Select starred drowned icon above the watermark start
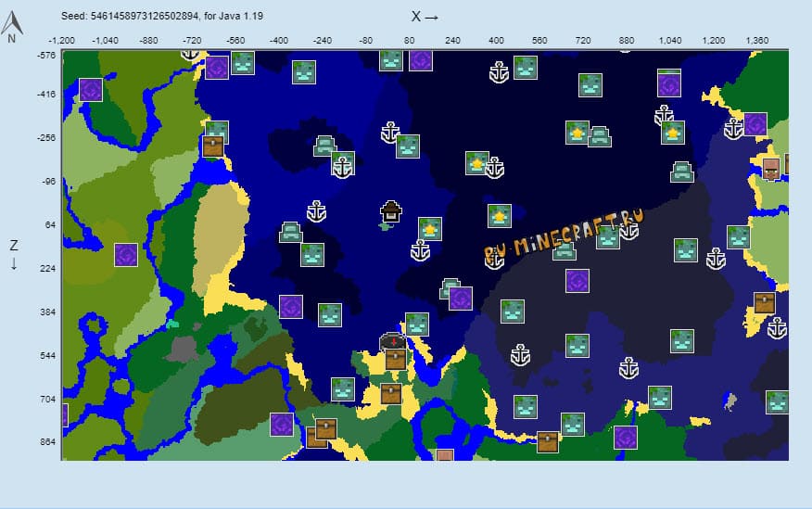 click(500, 216)
